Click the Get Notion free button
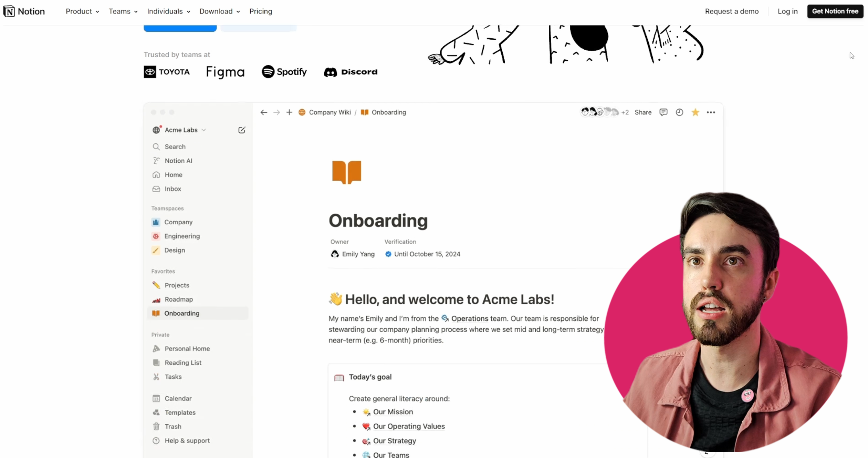 835,11
